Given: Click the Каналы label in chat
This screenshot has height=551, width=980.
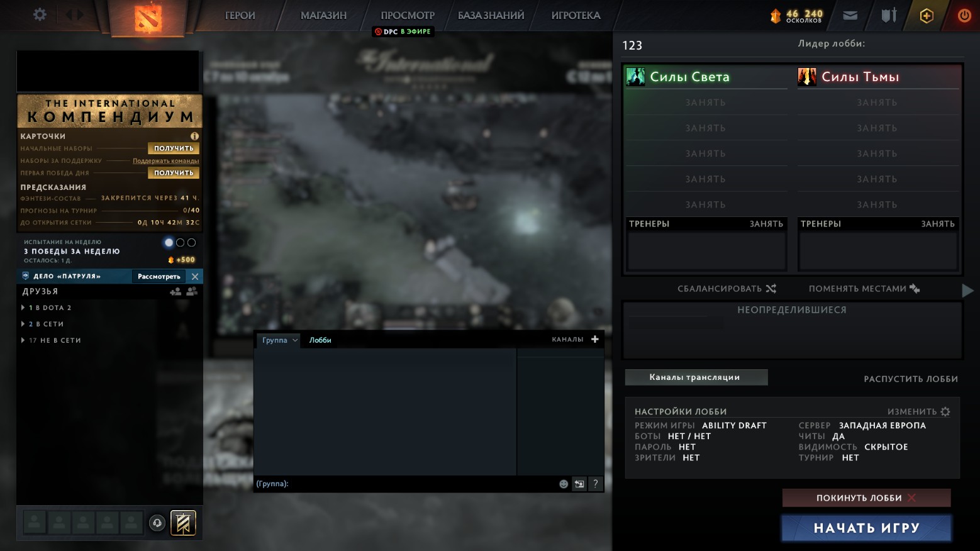Looking at the screenshot, I should tap(567, 340).
